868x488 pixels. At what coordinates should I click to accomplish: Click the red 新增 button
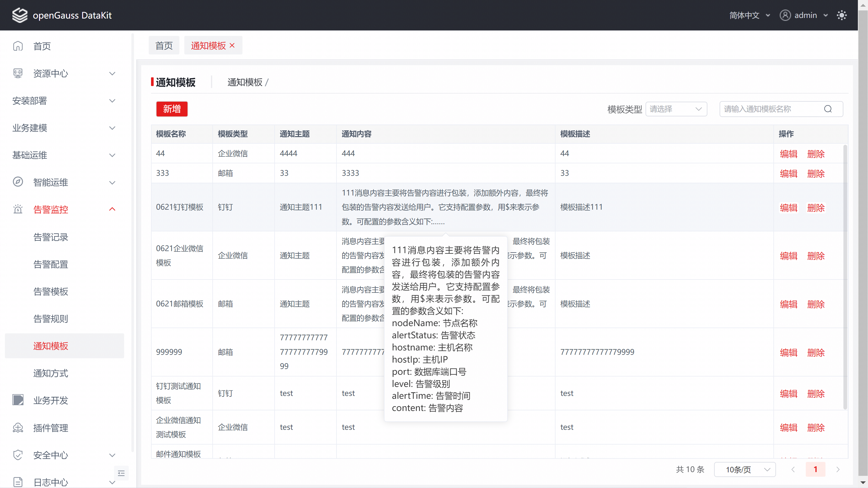(172, 109)
